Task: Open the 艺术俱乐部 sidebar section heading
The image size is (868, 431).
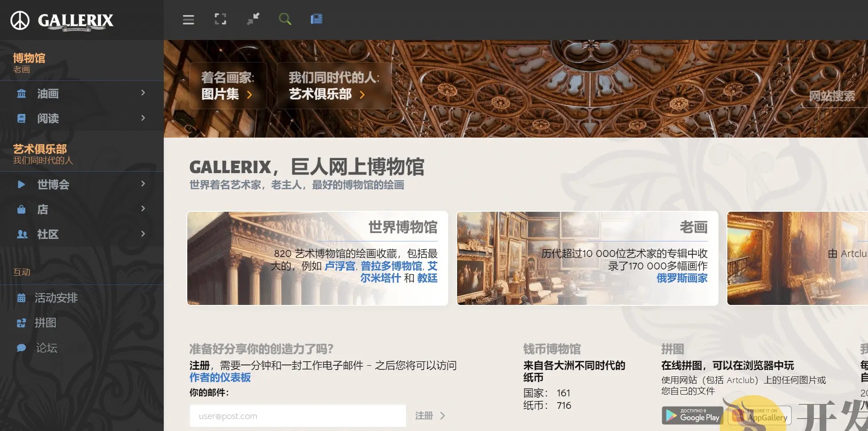Action: pyautogui.click(x=40, y=149)
